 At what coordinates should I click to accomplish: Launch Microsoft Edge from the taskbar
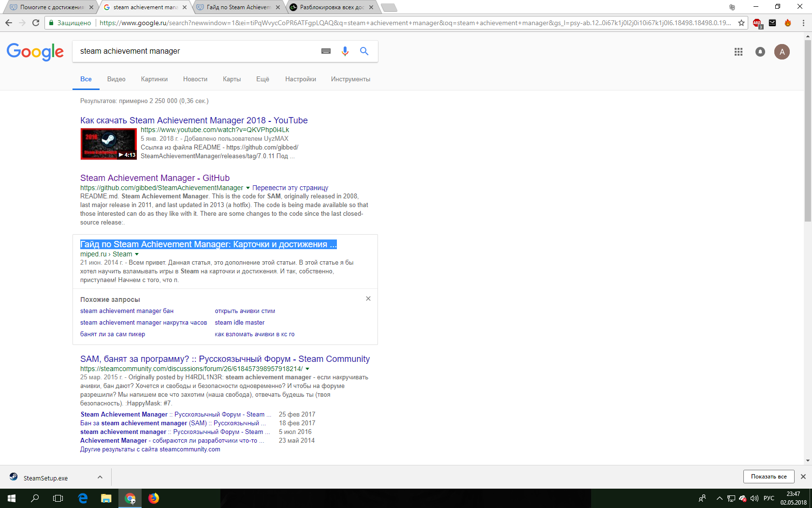[83, 498]
